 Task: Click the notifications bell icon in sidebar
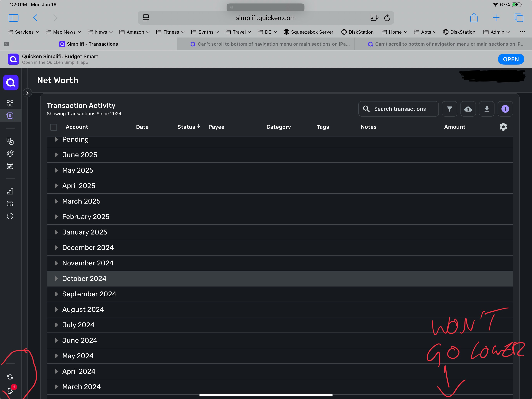pyautogui.click(x=10, y=390)
